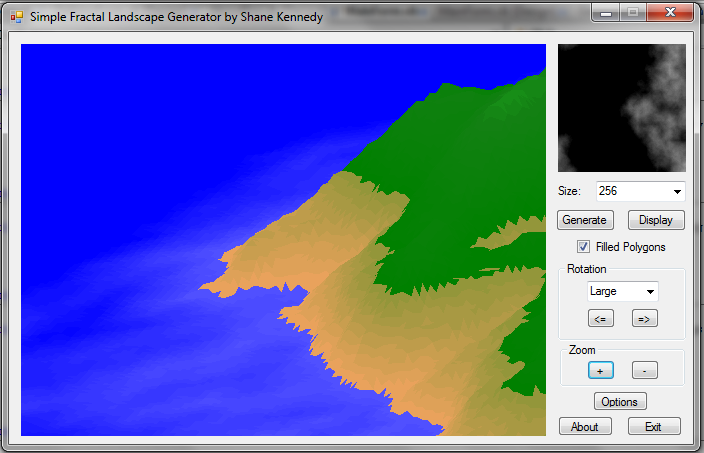
Task: Click the application icon in the title bar
Action: [17, 17]
